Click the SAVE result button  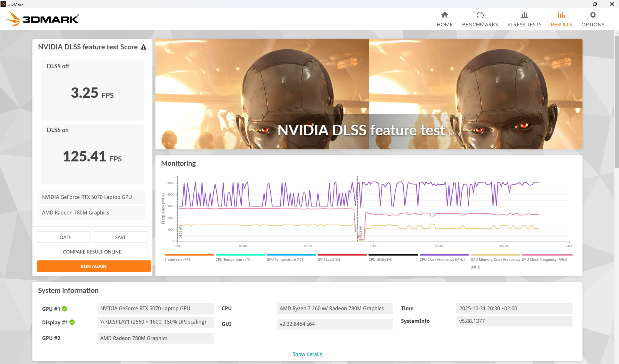121,237
